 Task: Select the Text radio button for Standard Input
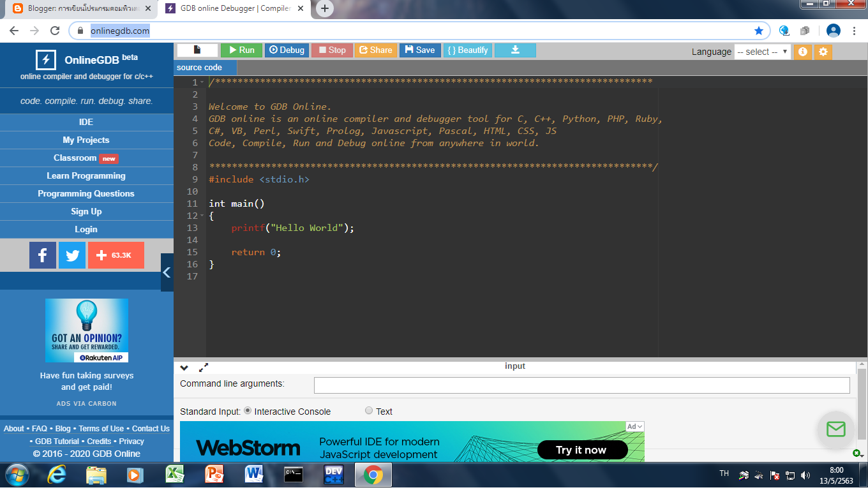(x=368, y=411)
